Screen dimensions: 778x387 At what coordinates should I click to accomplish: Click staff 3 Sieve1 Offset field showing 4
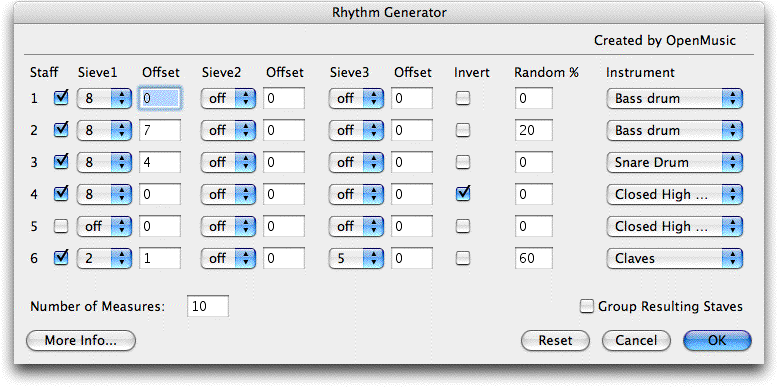[160, 162]
